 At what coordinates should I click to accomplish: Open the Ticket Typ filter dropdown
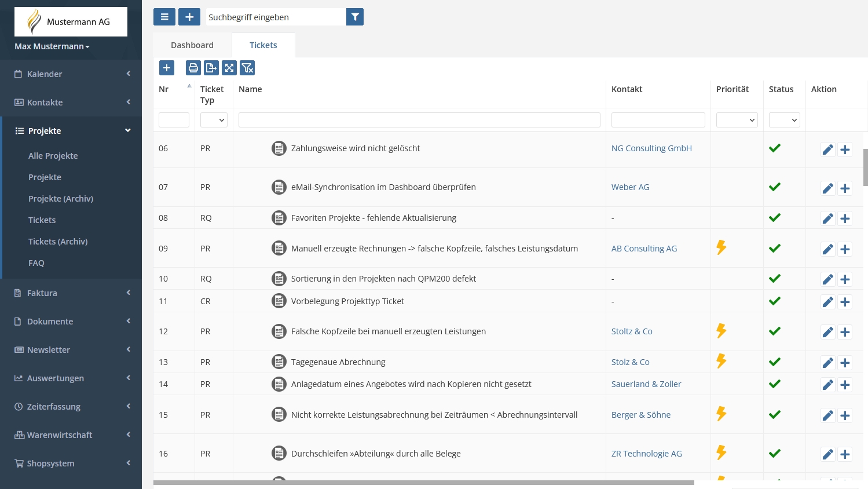[214, 120]
